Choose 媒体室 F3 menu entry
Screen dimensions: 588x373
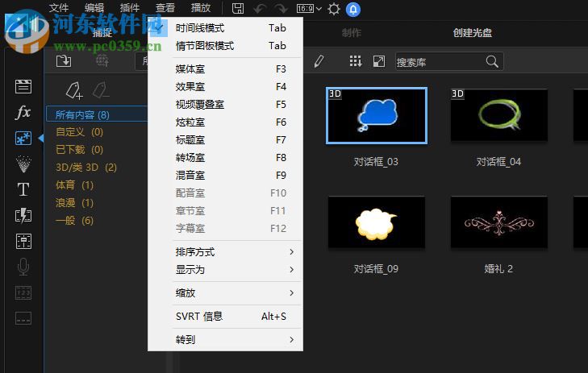pos(225,69)
